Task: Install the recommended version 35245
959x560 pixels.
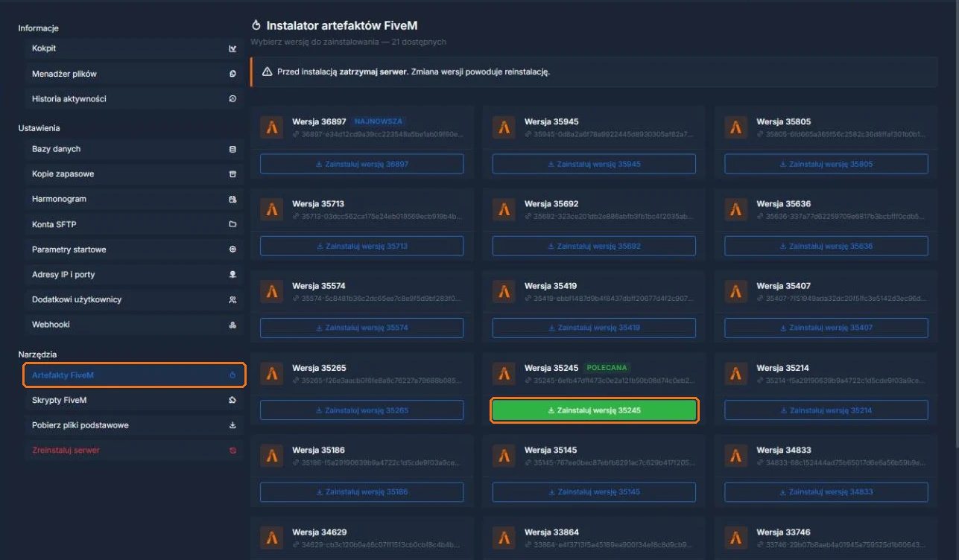Action: (594, 410)
